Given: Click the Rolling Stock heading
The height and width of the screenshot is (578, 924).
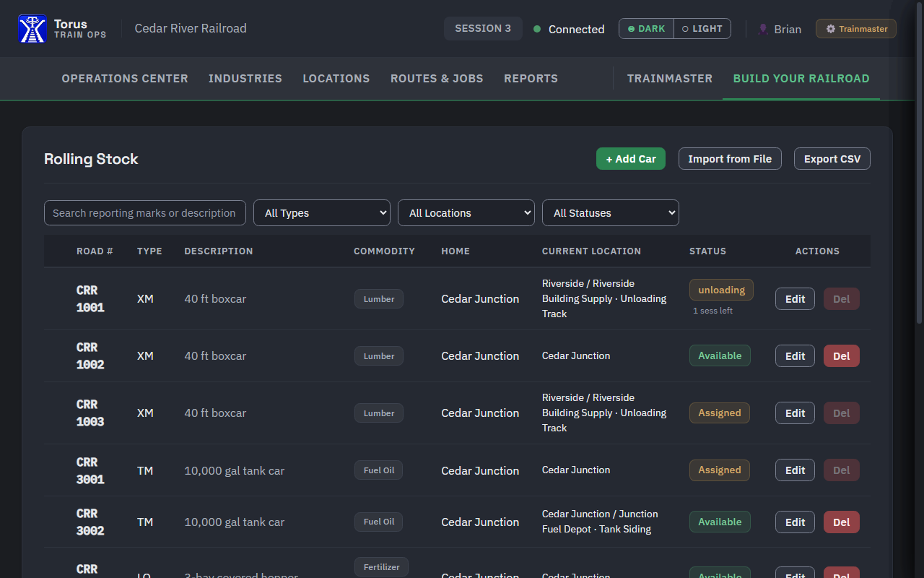Looking at the screenshot, I should [91, 159].
